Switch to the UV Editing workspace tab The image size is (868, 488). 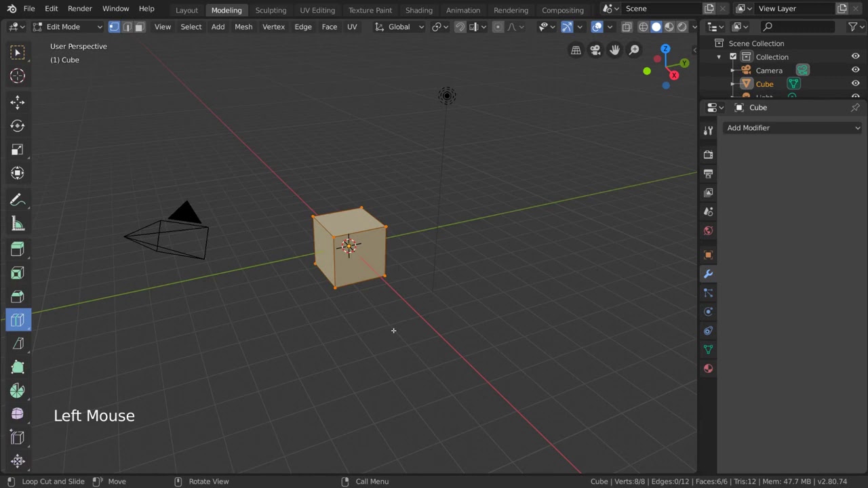click(317, 10)
